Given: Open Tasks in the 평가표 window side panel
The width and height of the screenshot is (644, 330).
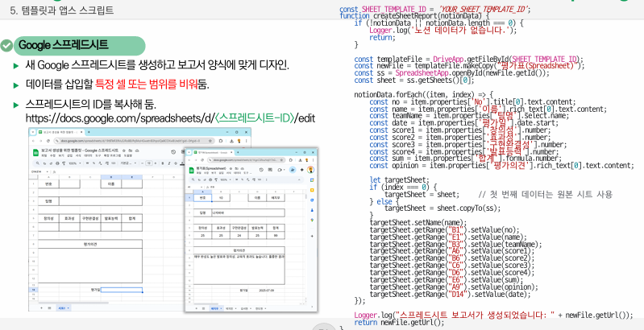Looking at the screenshot, I should 312,200.
